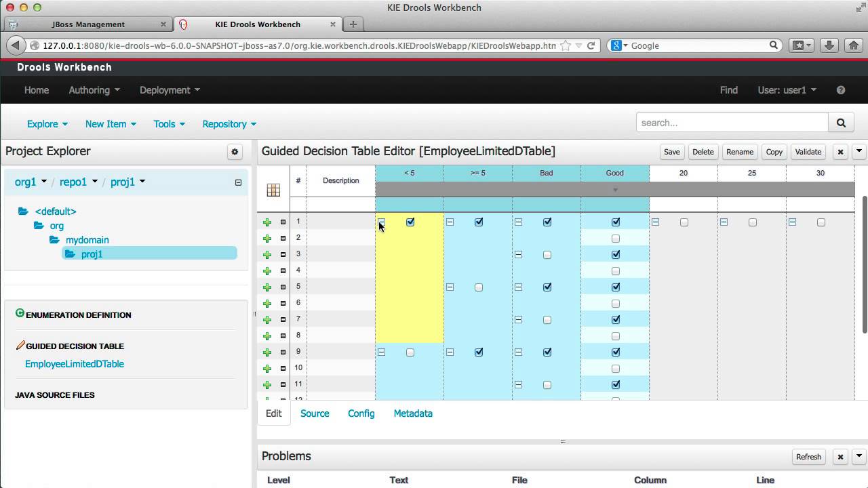
Task: Click the browser back arrow button
Action: pos(15,45)
